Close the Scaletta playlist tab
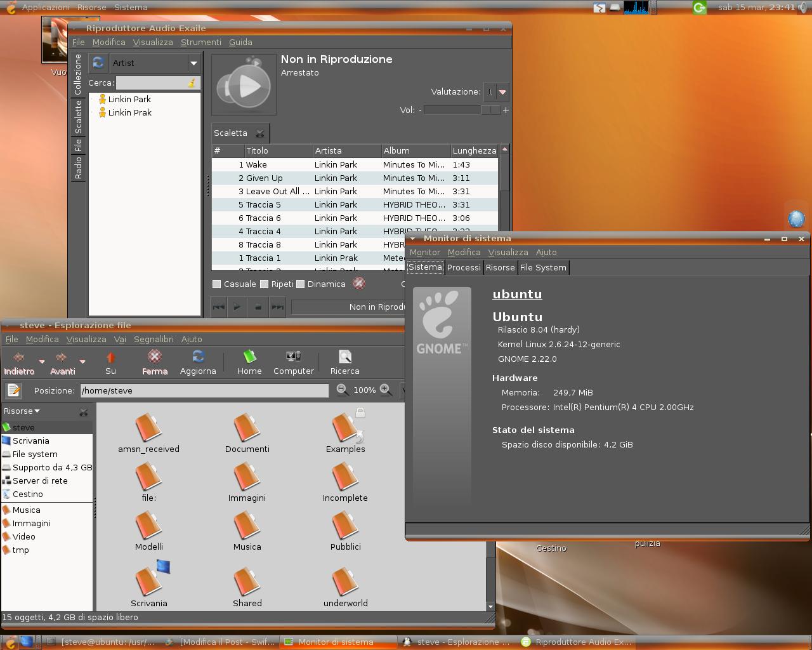 pos(259,133)
